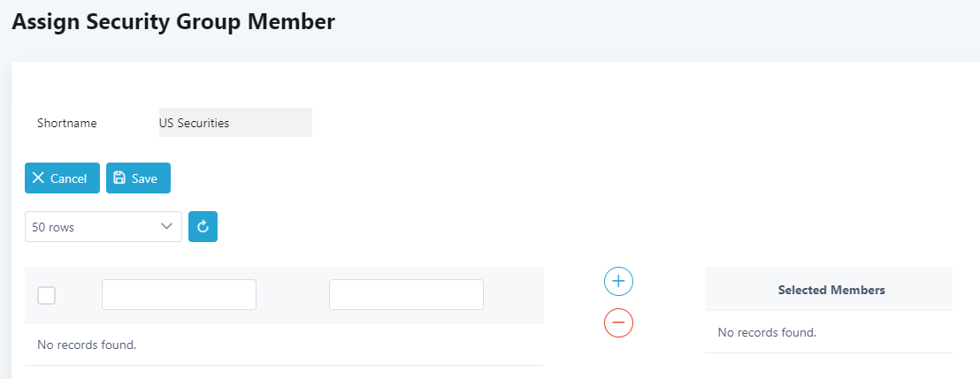Toggle the select-all checkbox in table header
The width and height of the screenshot is (980, 379).
click(47, 295)
